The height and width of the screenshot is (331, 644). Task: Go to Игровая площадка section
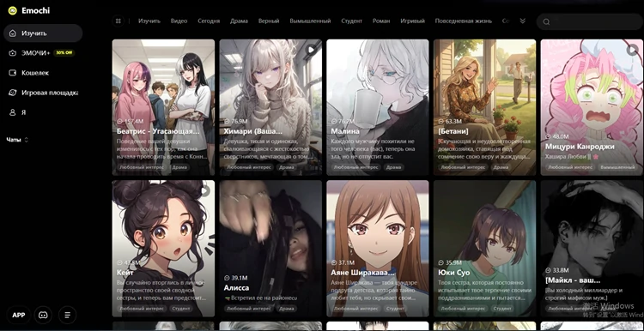pos(43,93)
